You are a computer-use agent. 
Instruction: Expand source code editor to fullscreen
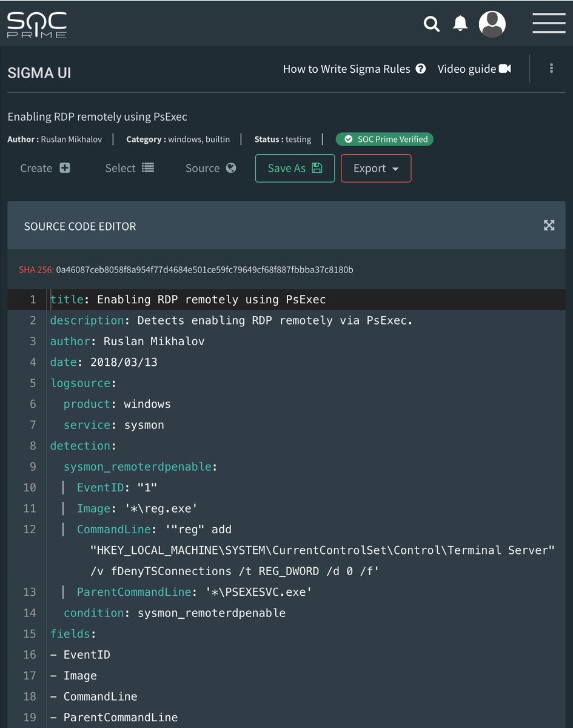pos(549,226)
